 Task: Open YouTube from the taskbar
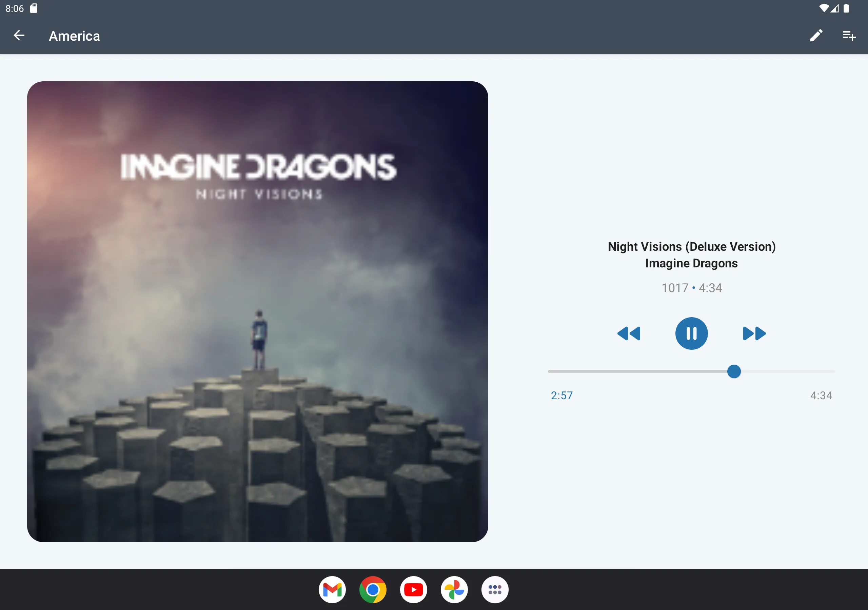coord(414,589)
